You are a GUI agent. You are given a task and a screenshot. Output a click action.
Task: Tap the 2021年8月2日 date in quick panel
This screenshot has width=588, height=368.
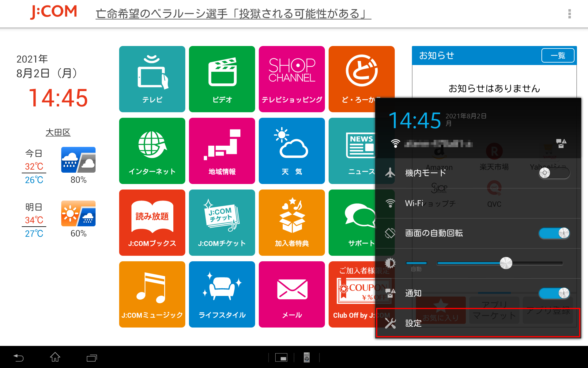(x=466, y=116)
